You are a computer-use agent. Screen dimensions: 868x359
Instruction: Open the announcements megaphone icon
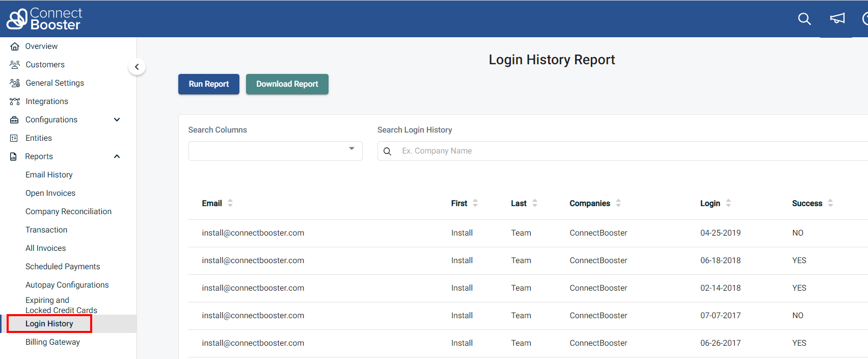[x=837, y=19]
